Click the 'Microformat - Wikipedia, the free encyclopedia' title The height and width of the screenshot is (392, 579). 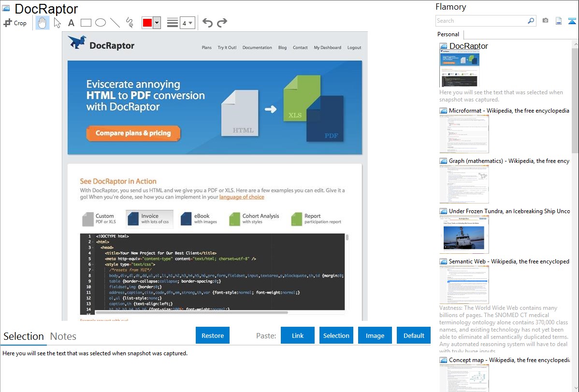click(x=509, y=111)
